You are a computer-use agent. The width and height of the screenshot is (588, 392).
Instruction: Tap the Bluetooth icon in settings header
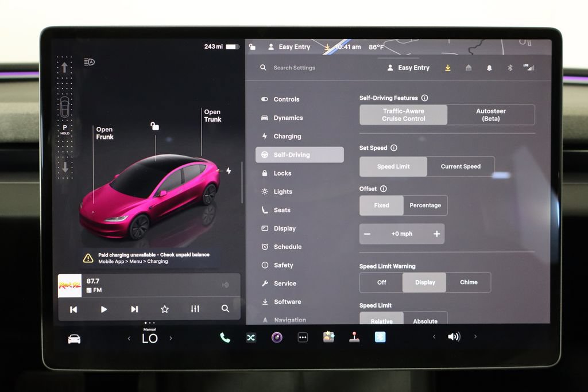tap(510, 68)
